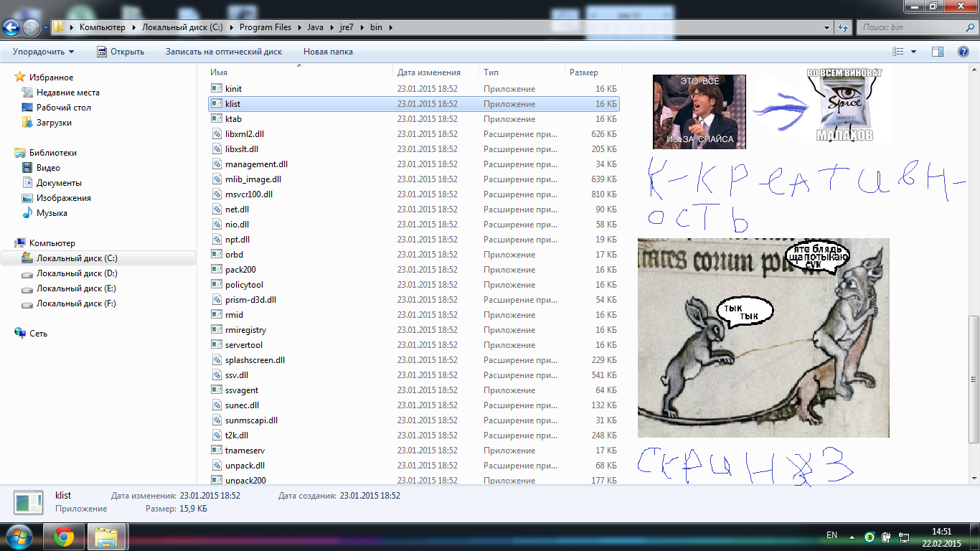
Task: Click the libxml2.dll file icon
Action: (x=217, y=134)
